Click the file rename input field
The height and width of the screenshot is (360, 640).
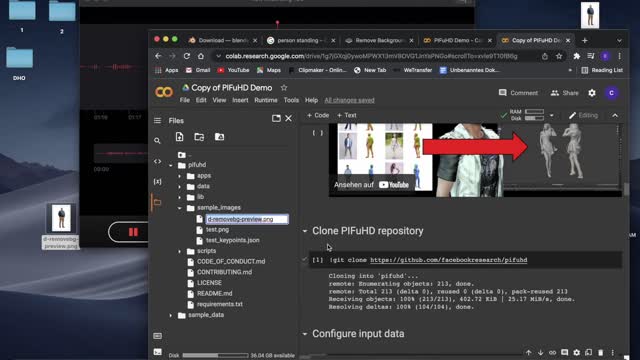247,219
